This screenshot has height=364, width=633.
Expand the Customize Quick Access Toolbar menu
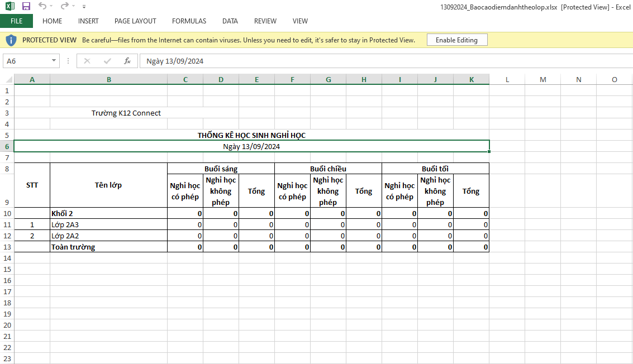point(84,7)
